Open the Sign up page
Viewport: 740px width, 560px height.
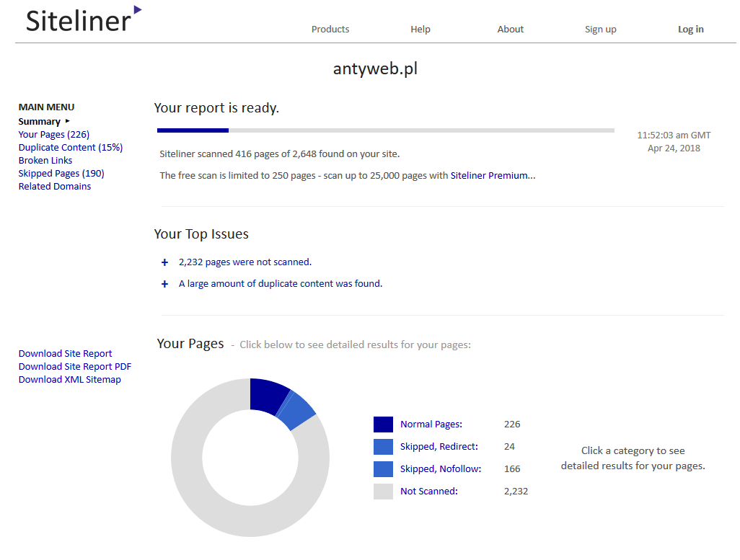600,30
